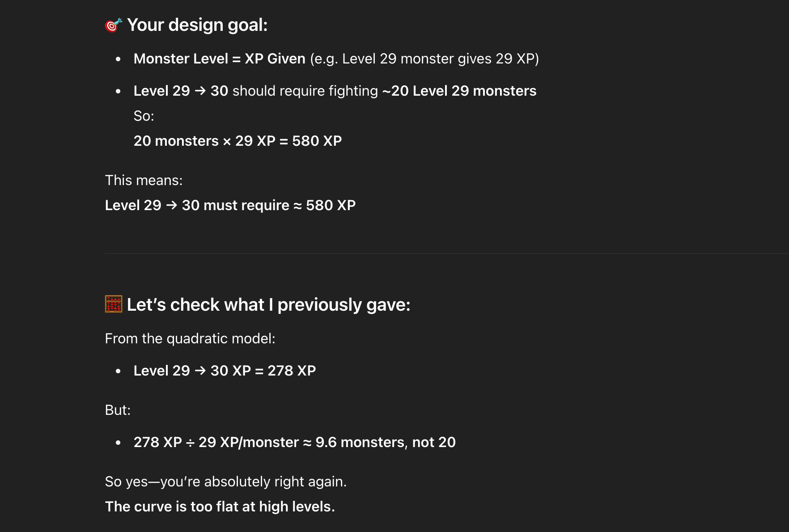Screen dimensions: 789x532
Task: Click the 'Let's check what I previously gave:' heading
Action: (268, 304)
